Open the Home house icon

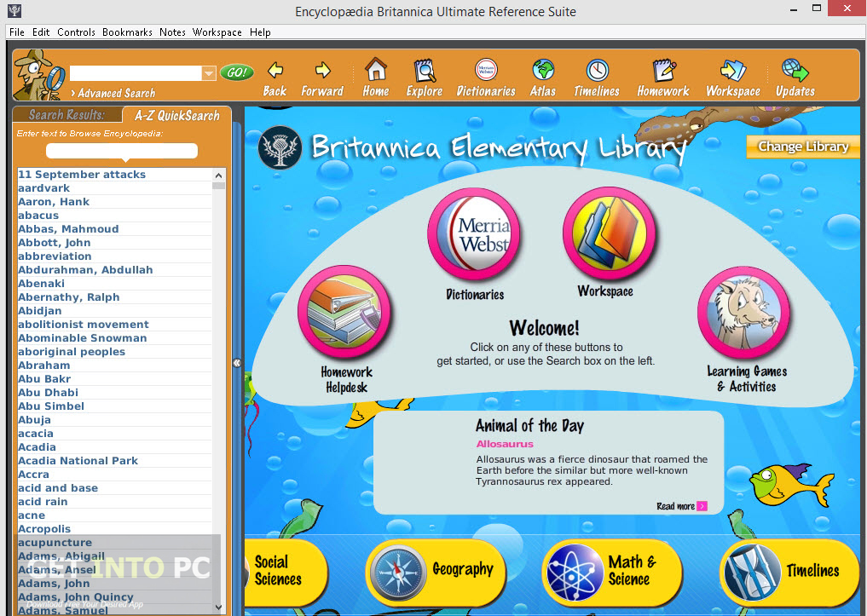[376, 70]
